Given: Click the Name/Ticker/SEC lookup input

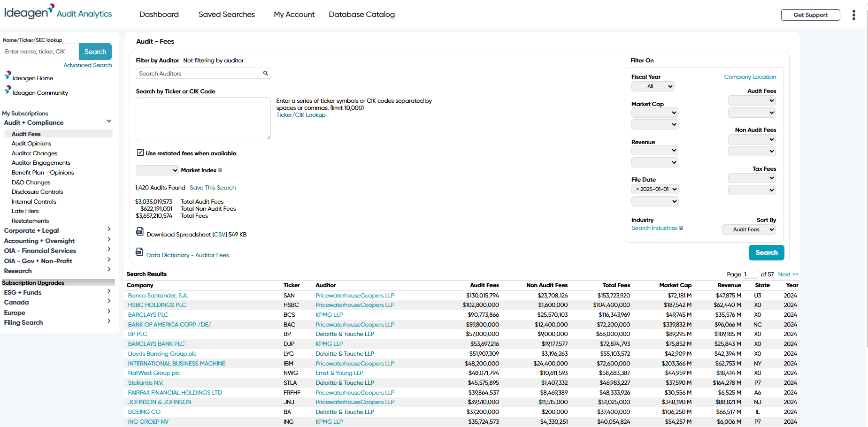Looking at the screenshot, I should click(x=41, y=52).
